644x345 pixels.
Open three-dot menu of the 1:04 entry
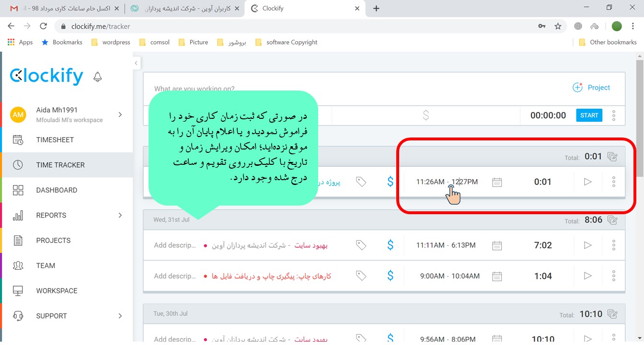[x=614, y=276]
